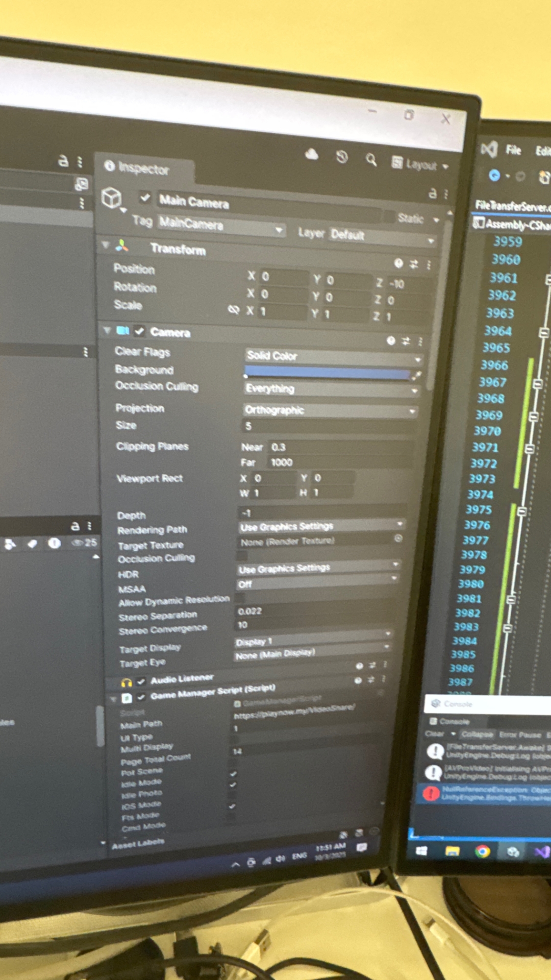
Task: Open the Inspector panel three-dot menu
Action: click(x=445, y=194)
